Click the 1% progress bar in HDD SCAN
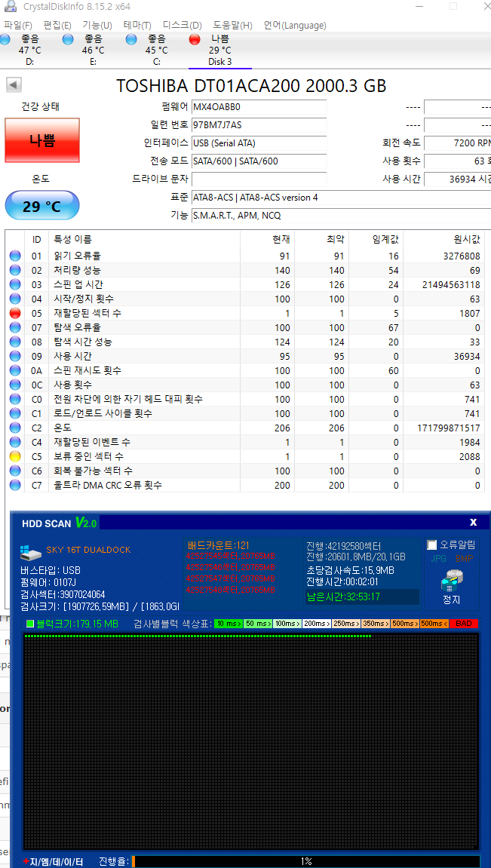This screenshot has width=491, height=868. pos(306,861)
